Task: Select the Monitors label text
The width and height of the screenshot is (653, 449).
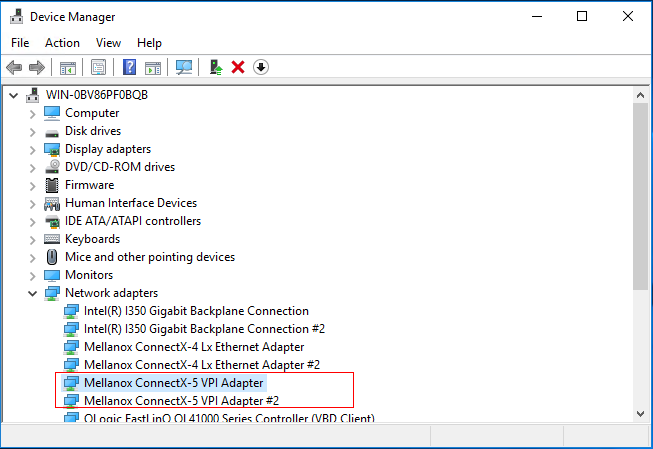Action: point(89,275)
